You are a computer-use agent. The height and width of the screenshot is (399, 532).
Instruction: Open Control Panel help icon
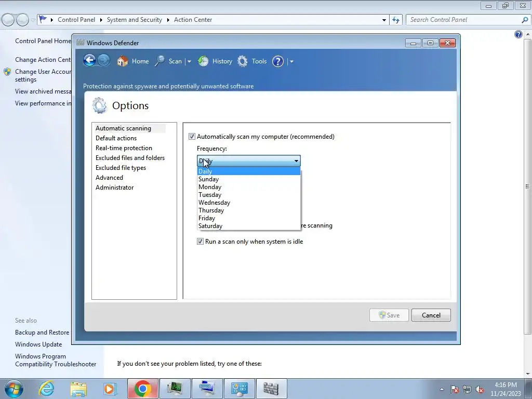518,34
